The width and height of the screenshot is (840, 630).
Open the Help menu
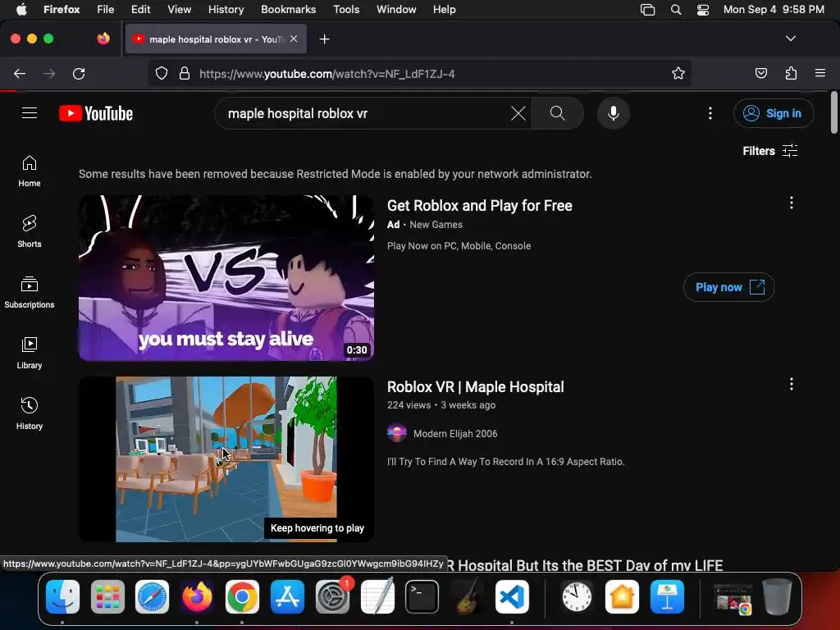444,10
